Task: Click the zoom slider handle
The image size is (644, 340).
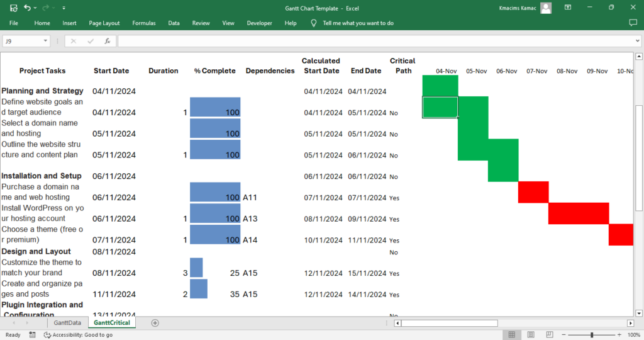Action: coord(592,335)
